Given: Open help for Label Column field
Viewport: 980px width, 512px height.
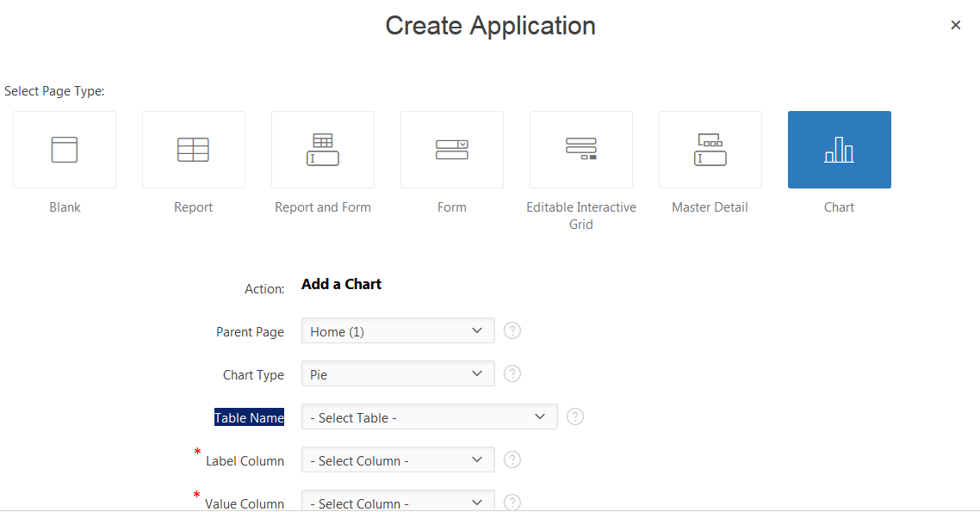Looking at the screenshot, I should tap(512, 460).
